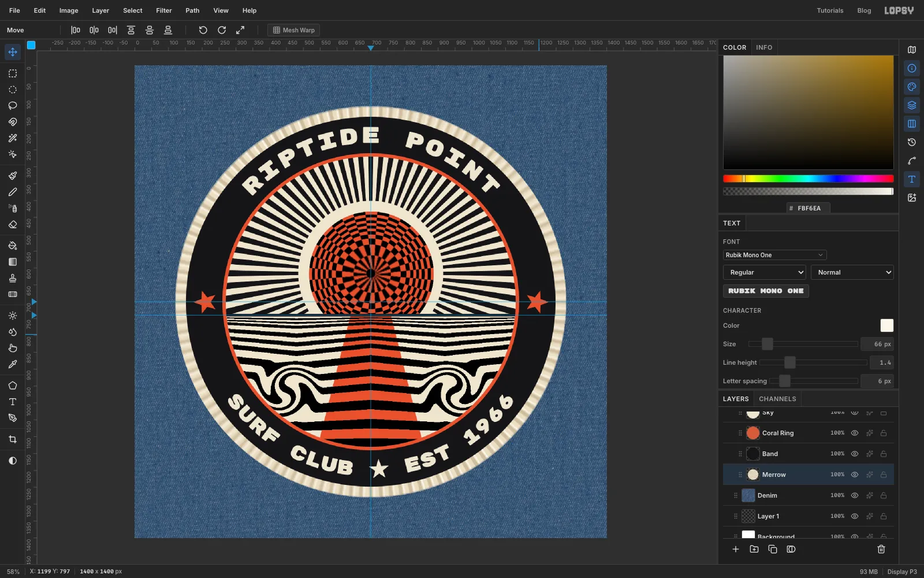The image size is (924, 578).
Task: Select the magic wand tool
Action: pos(13,138)
